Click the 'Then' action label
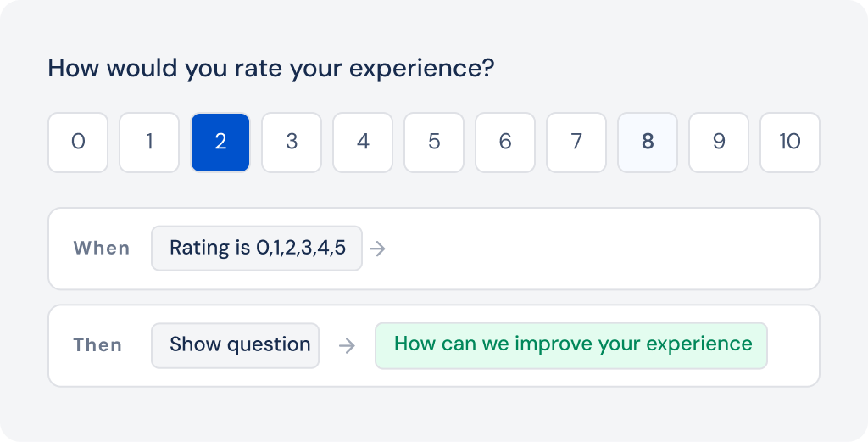The width and height of the screenshot is (868, 442). click(97, 345)
